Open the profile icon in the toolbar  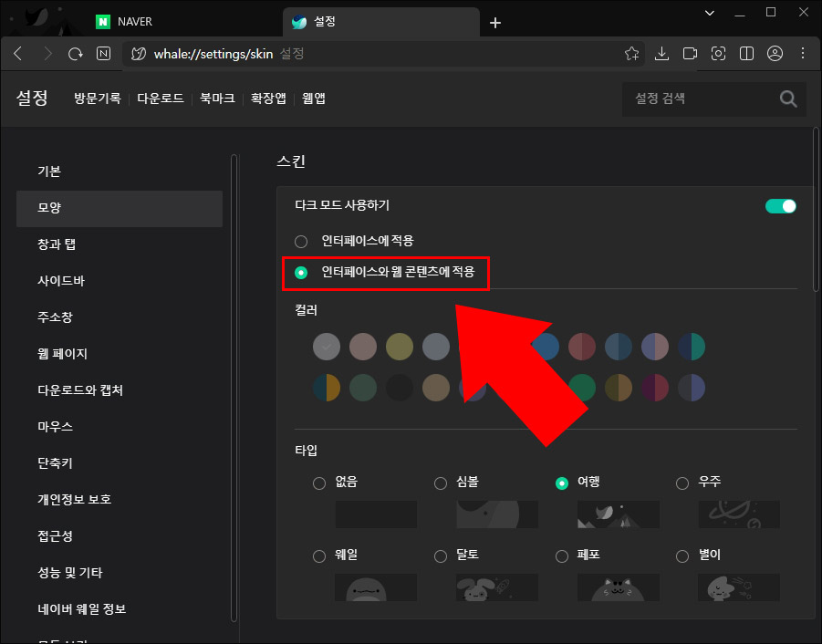point(775,53)
